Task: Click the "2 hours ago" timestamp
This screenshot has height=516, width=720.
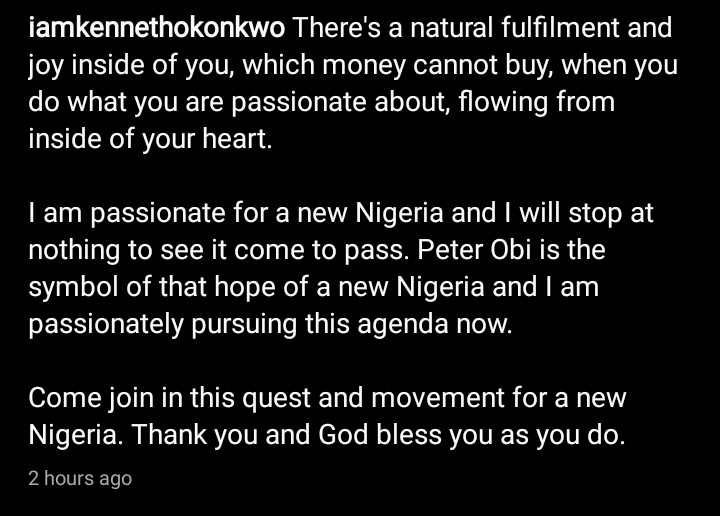Action: 80,478
